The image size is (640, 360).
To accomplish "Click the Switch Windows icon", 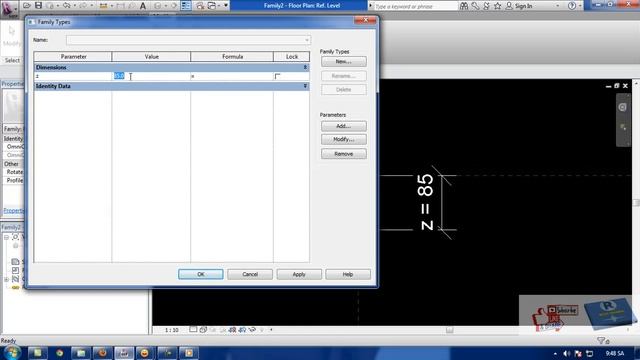I will coord(212,6).
